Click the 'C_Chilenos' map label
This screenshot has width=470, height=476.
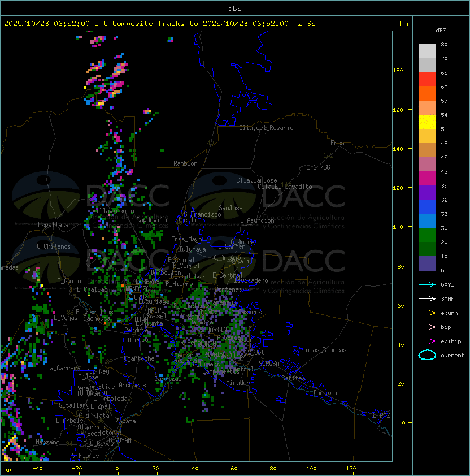click(x=54, y=246)
